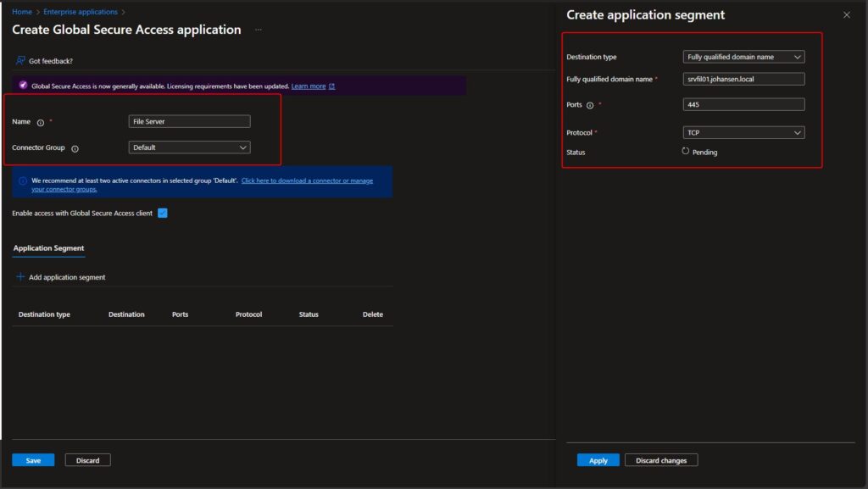The width and height of the screenshot is (868, 489).
Task: Go to Home breadcrumb
Action: (x=22, y=12)
